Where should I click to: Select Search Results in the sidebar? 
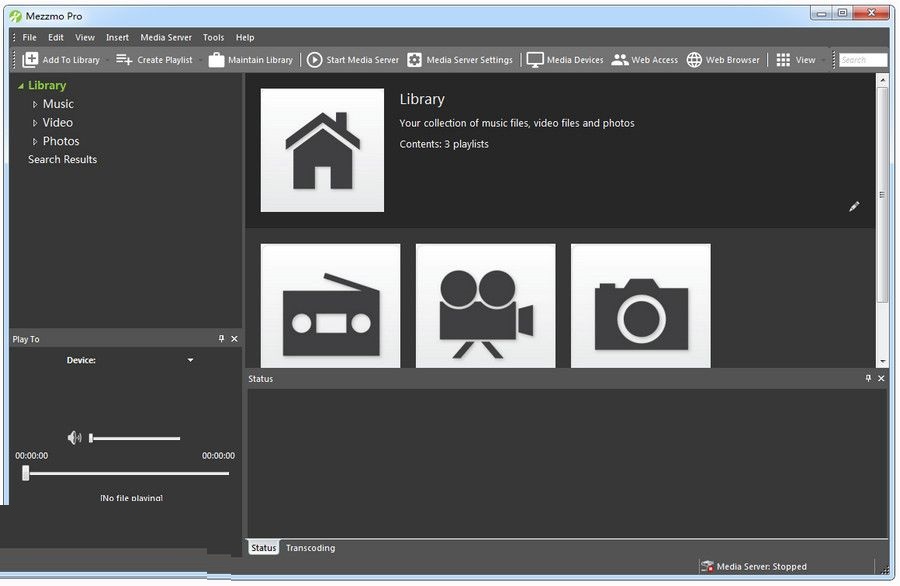62,160
